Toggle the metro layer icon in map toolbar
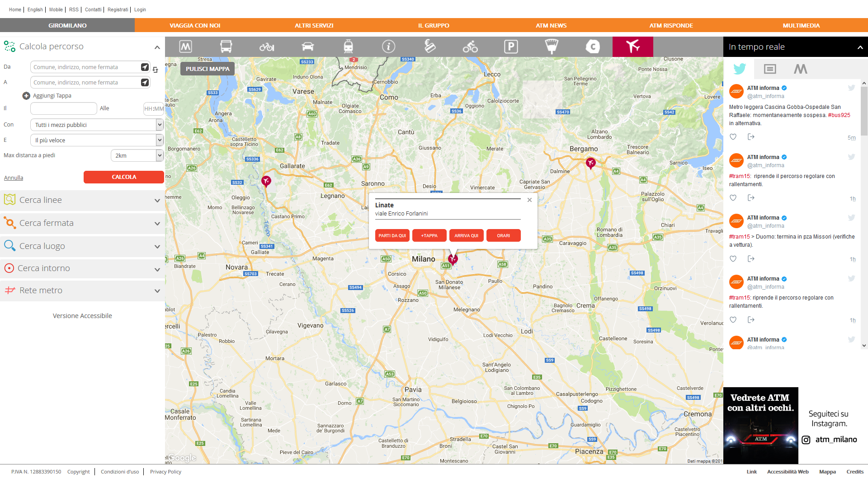The width and height of the screenshot is (868, 478). 185,47
